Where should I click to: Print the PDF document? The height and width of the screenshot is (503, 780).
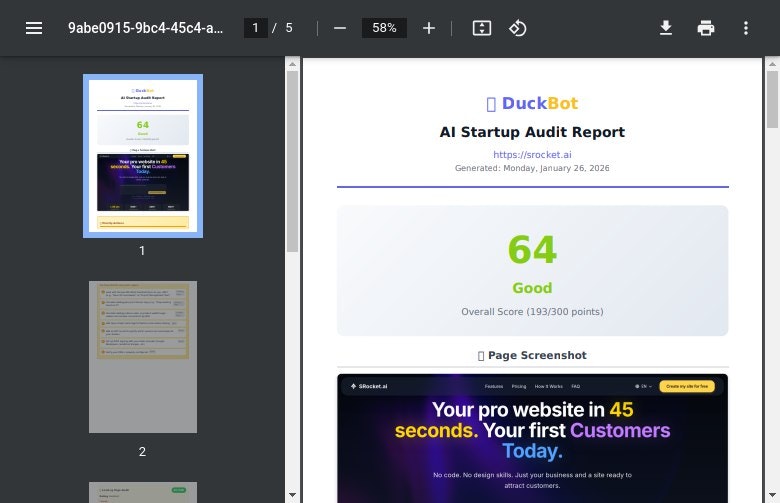(x=706, y=28)
